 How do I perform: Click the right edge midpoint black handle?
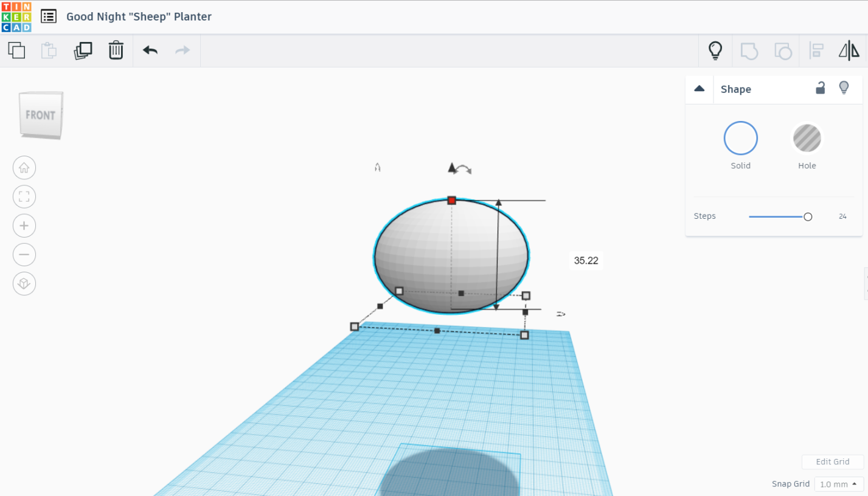pos(526,312)
